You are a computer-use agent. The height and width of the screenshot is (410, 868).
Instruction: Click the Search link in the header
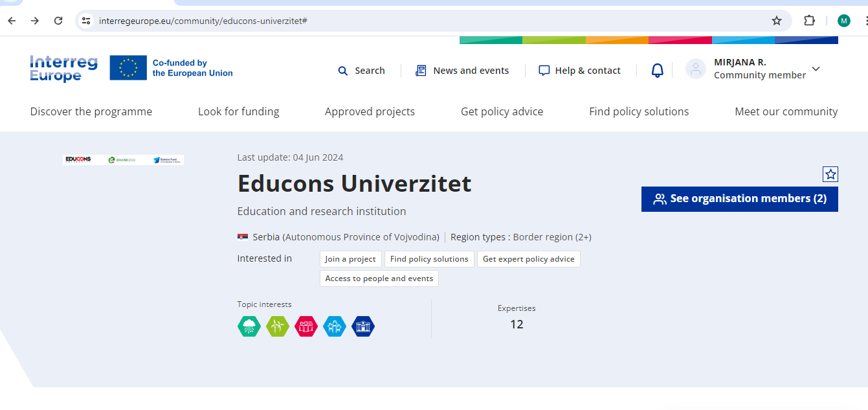pyautogui.click(x=362, y=71)
